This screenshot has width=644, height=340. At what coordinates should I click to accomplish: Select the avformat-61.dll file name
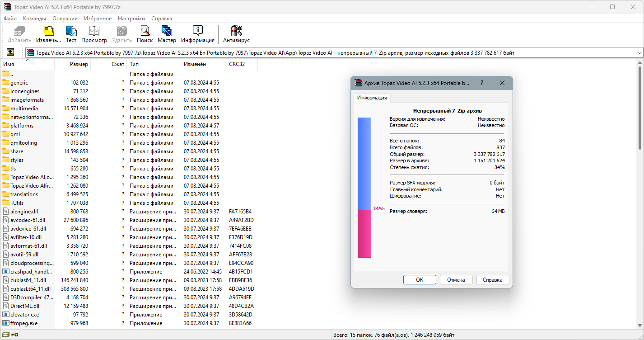(28, 246)
